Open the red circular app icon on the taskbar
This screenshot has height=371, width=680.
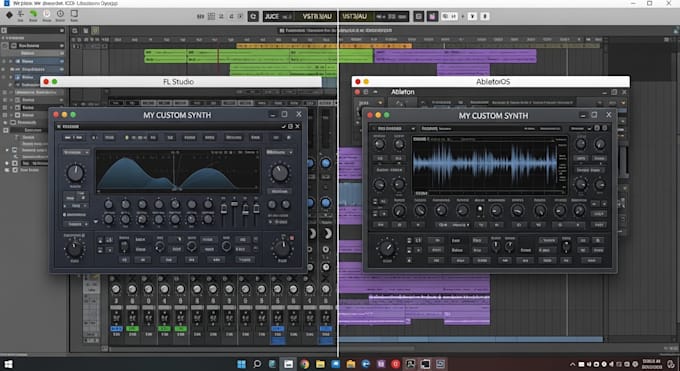click(396, 364)
